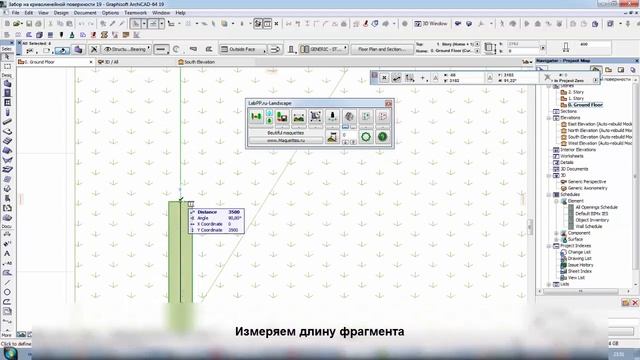
Task: Click LabPP terrain with green hills icon
Action: point(299,117)
